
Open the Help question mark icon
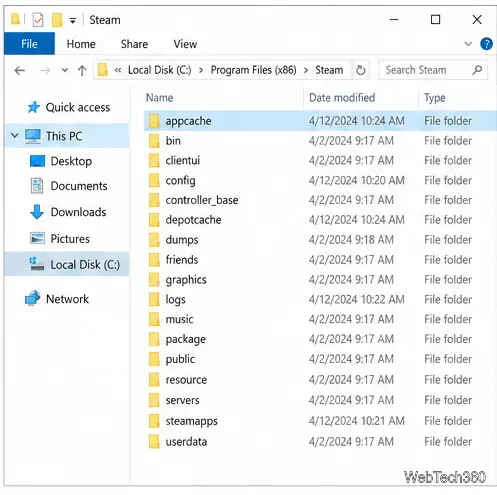click(x=486, y=44)
